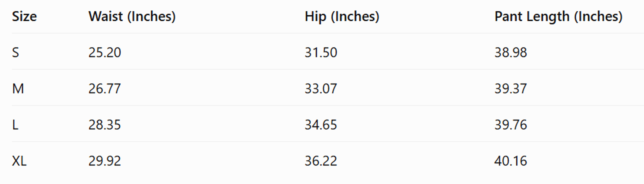
Task: Click hip value 31.50
Action: point(321,53)
